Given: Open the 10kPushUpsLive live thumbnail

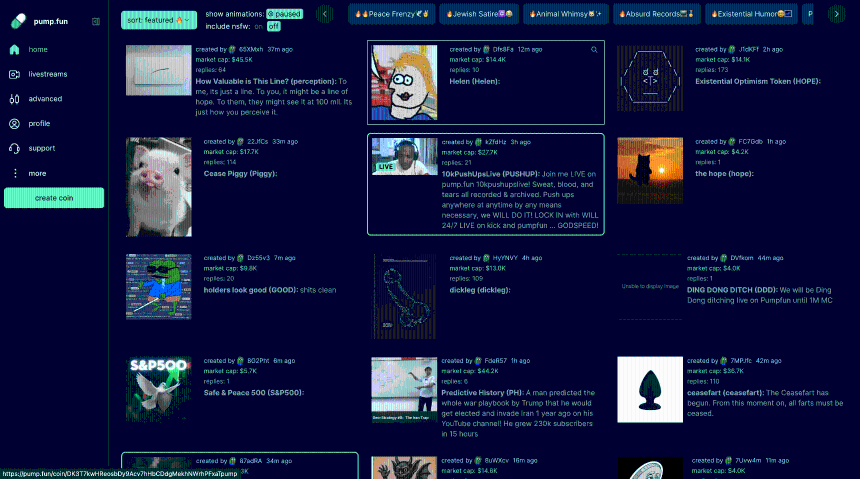Looking at the screenshot, I should coord(404,156).
